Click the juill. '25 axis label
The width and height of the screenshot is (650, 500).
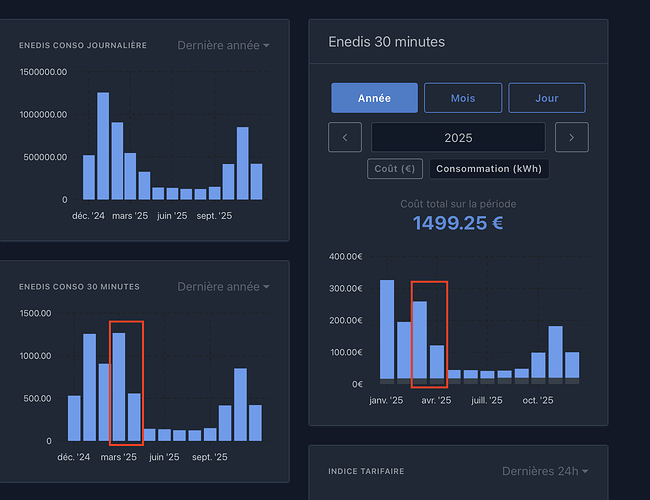[487, 400]
